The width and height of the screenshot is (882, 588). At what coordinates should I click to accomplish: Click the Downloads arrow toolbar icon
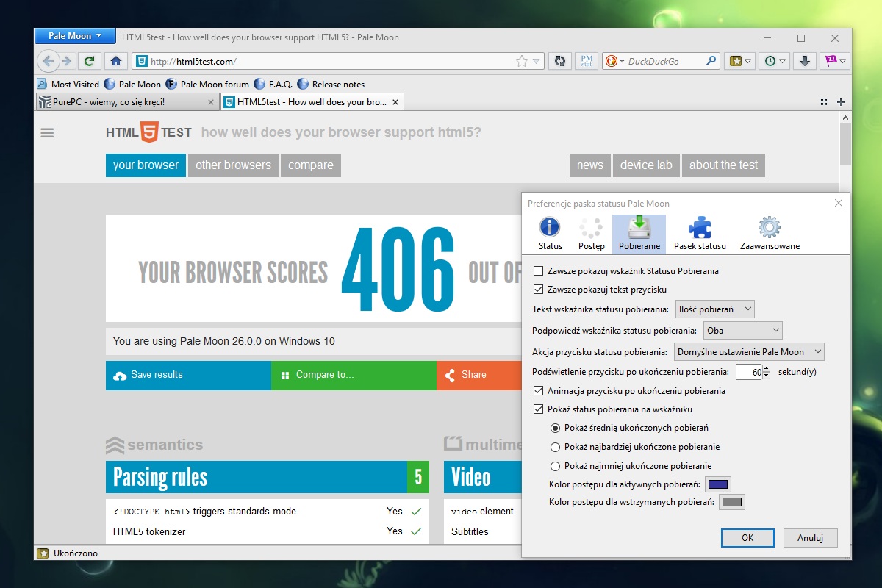tap(805, 61)
